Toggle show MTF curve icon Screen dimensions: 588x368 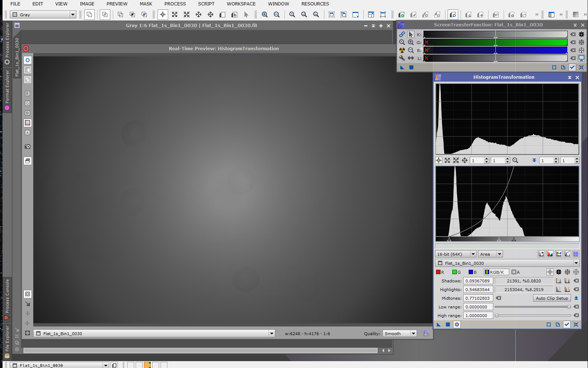[x=567, y=254]
